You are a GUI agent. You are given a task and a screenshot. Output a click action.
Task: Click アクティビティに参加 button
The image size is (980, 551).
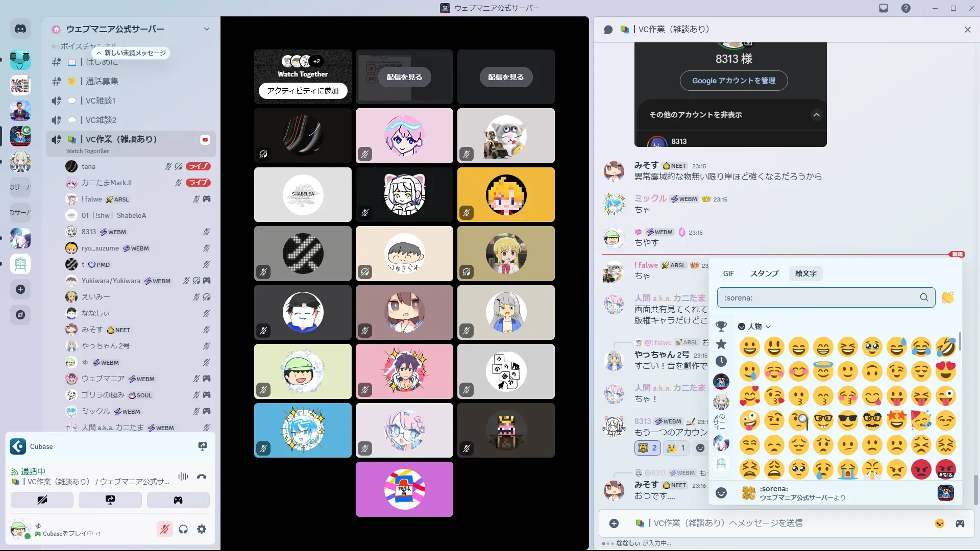[x=303, y=91]
